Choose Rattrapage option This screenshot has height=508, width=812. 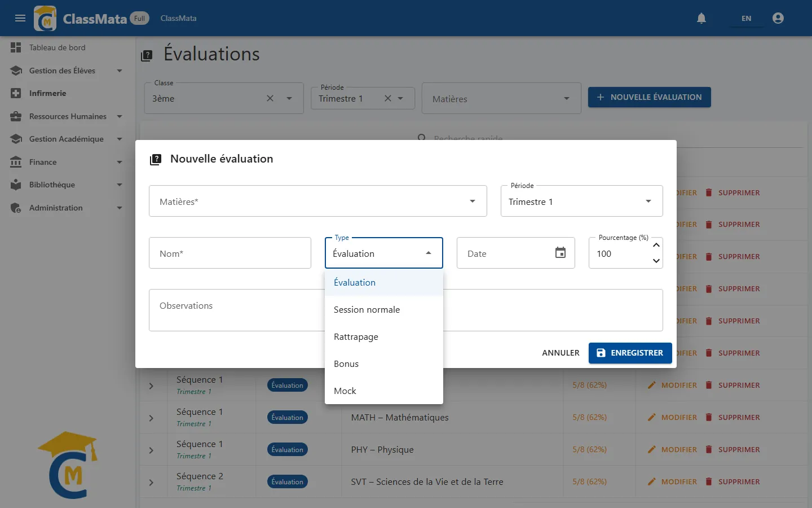point(384,336)
